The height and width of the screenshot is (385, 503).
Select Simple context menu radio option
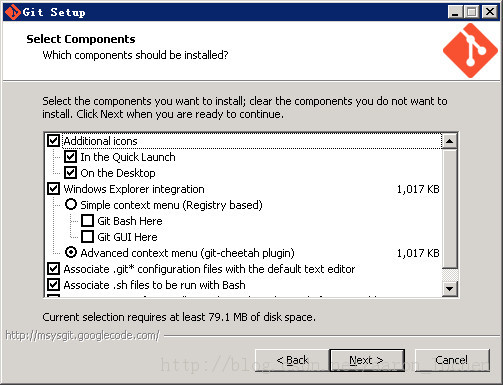pos(71,204)
